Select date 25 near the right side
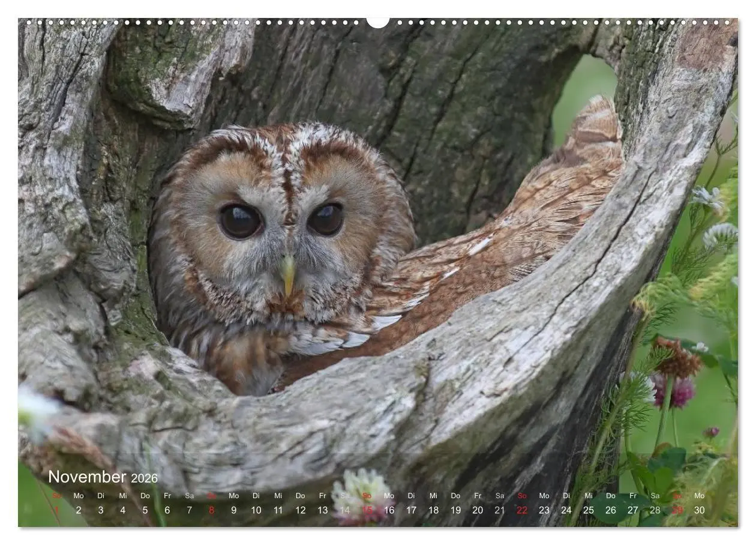Viewport: 756px width, 545px height. point(589,510)
